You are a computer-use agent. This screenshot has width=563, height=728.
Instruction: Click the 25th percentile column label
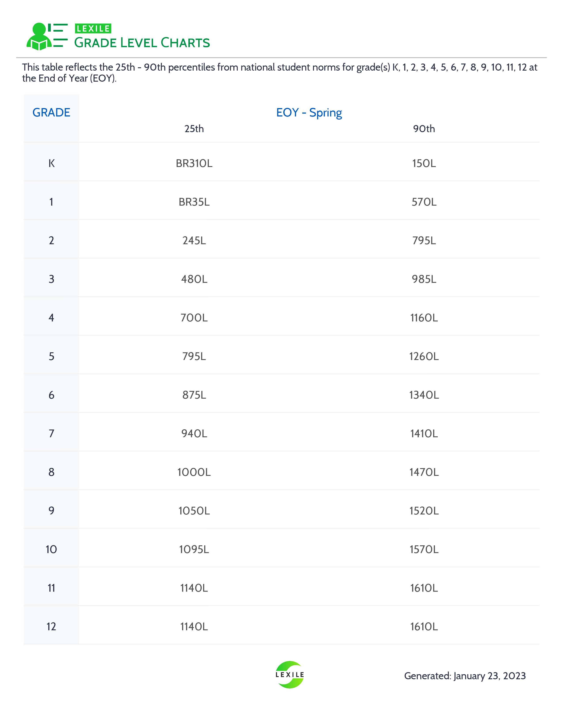(194, 129)
